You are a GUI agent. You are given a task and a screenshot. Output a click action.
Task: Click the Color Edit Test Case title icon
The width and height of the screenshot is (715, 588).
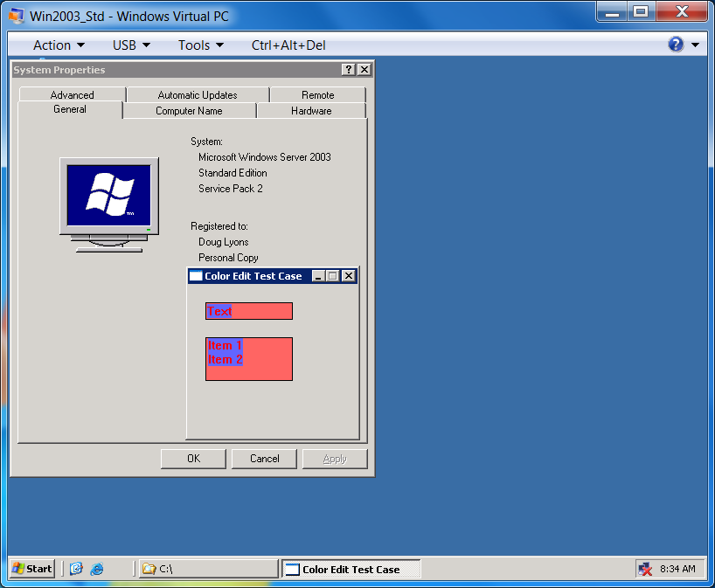(196, 276)
